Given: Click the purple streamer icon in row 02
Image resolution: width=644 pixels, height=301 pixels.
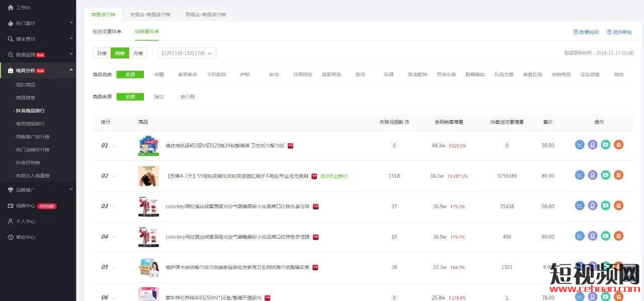Looking at the screenshot, I should pos(593,175).
